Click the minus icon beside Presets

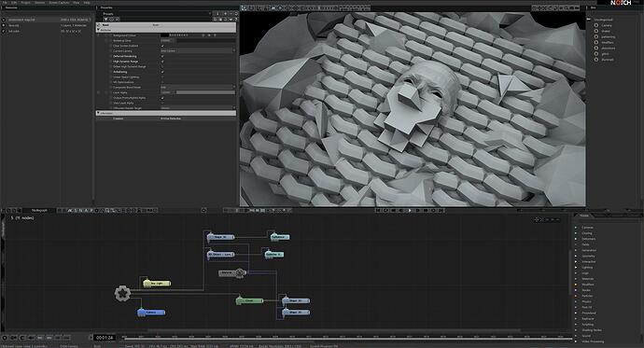coord(231,14)
